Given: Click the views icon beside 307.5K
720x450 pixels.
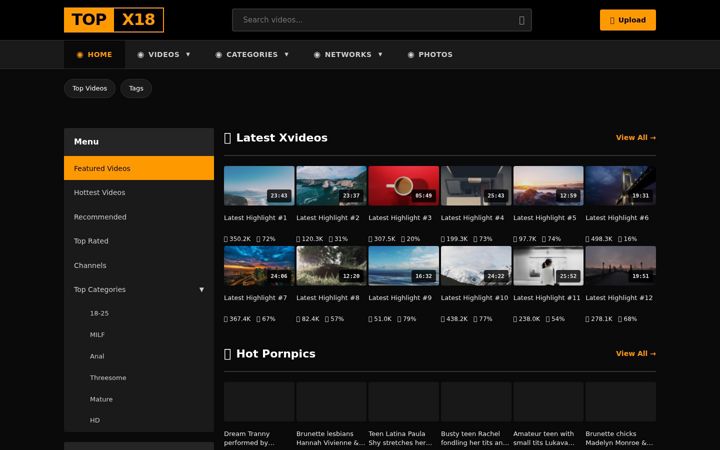Looking at the screenshot, I should pos(371,239).
